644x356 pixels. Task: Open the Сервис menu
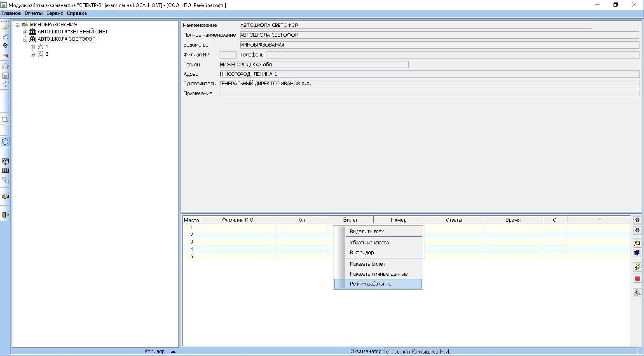[x=55, y=14]
